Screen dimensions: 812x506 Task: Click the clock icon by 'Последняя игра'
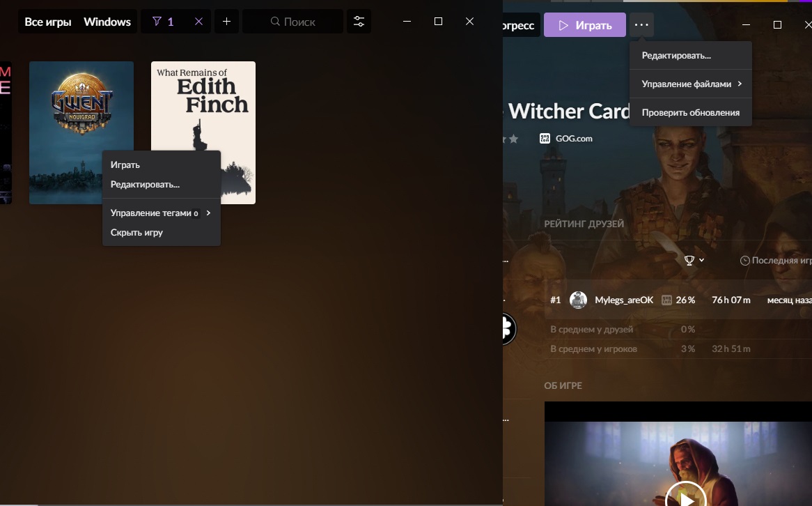[x=744, y=260]
